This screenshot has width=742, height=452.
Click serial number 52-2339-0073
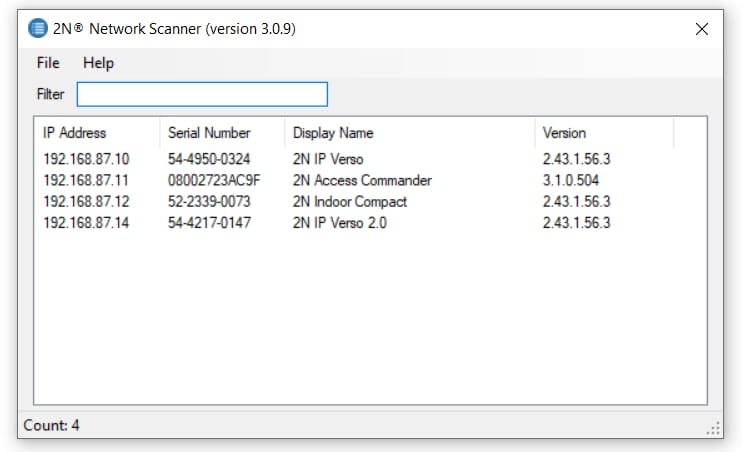coord(209,202)
